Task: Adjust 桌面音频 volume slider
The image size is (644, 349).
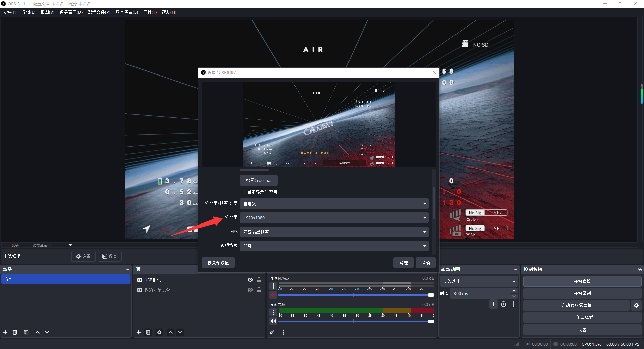Action: (x=356, y=321)
